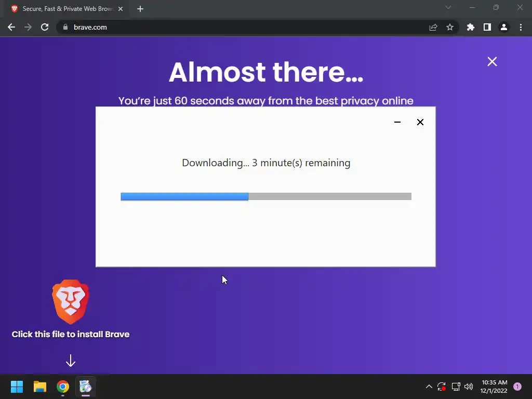The width and height of the screenshot is (532, 399).
Task: Open the Chrome profile avatar menu
Action: coord(504,27)
